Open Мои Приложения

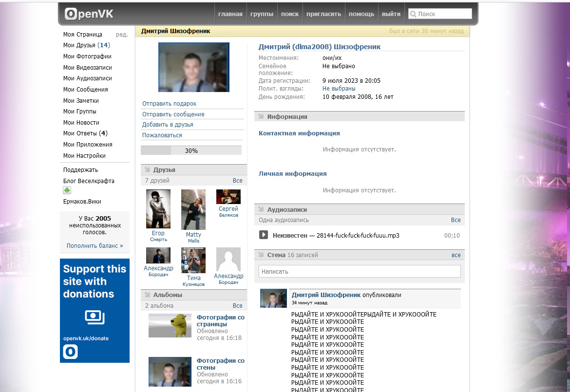[x=88, y=144]
